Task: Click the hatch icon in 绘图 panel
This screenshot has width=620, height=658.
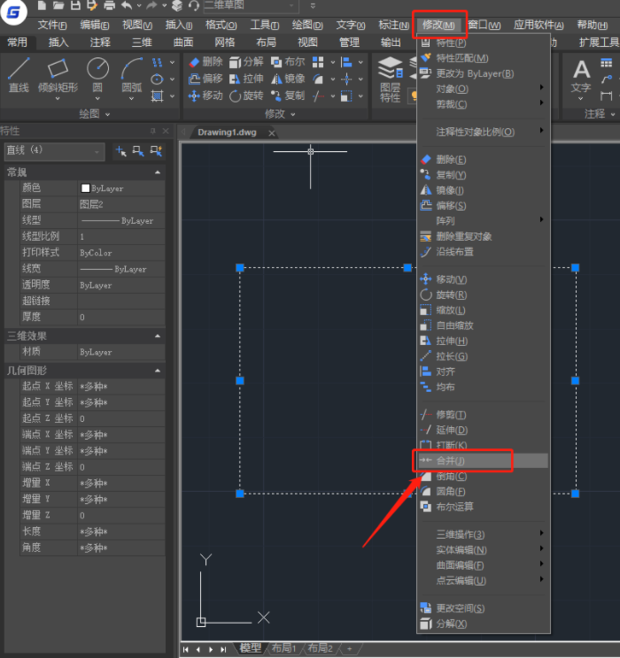Action: 157,96
